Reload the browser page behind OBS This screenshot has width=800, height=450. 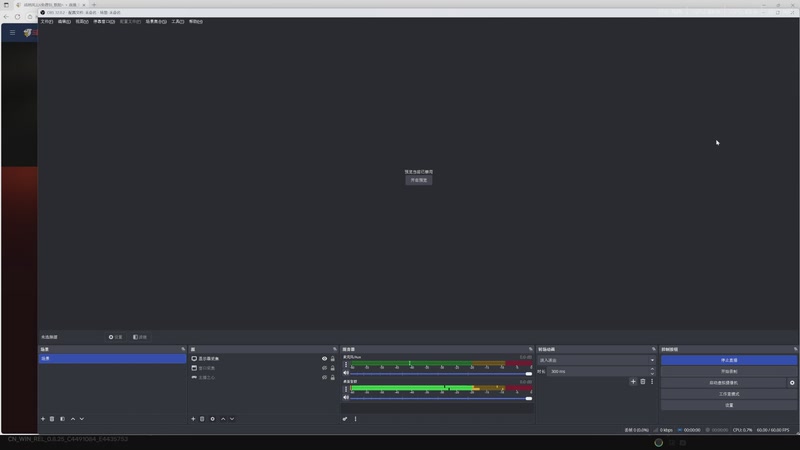tap(17, 17)
